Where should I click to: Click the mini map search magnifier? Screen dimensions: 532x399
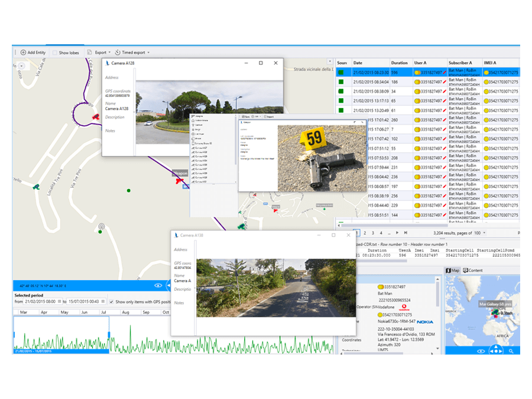click(511, 351)
